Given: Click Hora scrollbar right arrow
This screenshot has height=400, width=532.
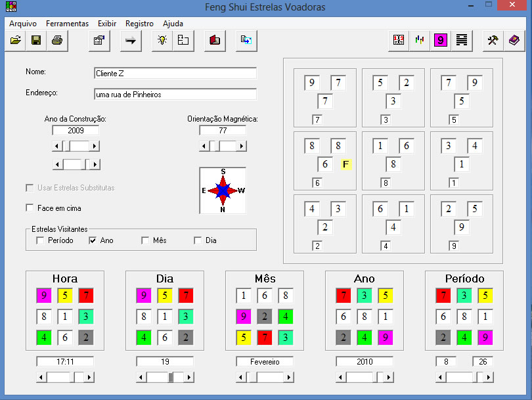Looking at the screenshot, I should [89, 377].
